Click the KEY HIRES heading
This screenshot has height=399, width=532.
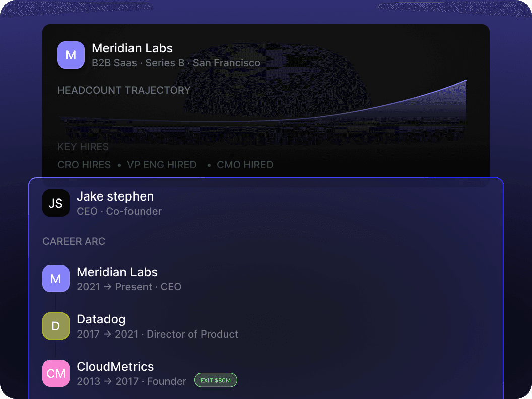[83, 147]
